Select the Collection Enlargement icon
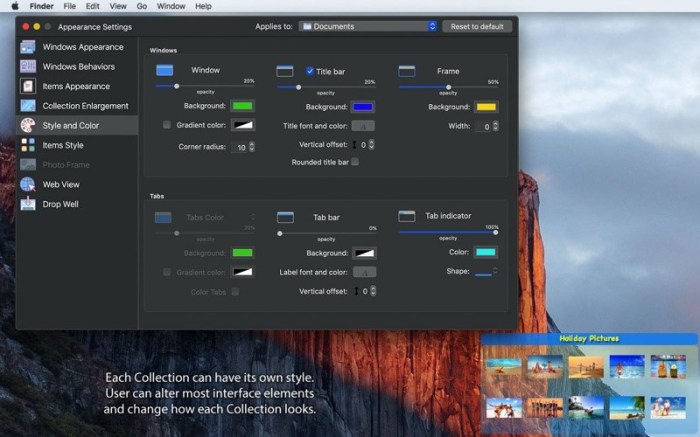Viewport: 700px width, 437px height. 28,106
